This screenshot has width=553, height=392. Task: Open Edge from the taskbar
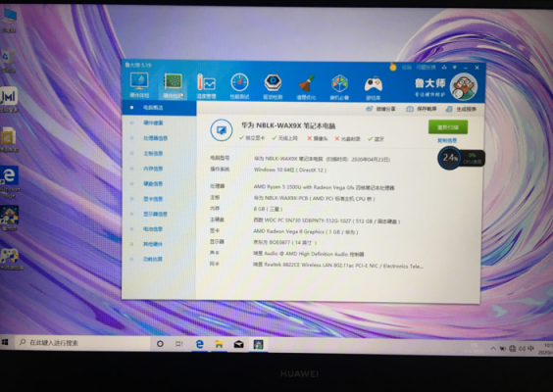[x=199, y=344]
